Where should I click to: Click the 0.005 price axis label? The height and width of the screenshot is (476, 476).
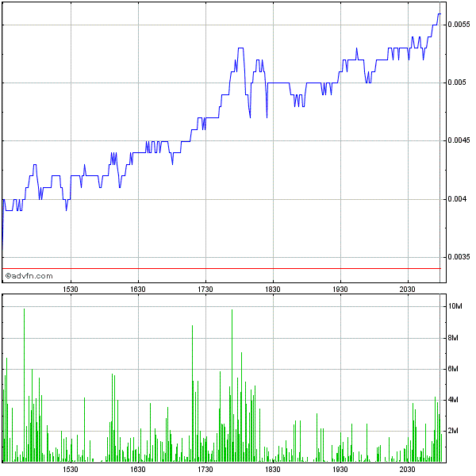coord(457,83)
